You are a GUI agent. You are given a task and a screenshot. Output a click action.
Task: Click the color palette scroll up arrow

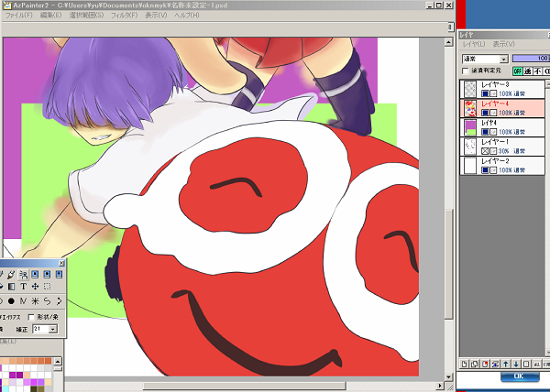pos(58,361)
